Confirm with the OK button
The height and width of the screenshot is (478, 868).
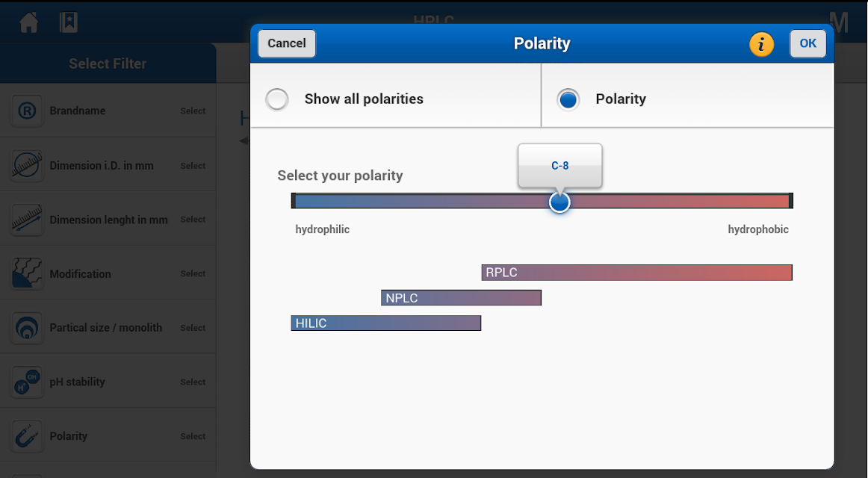(x=807, y=43)
